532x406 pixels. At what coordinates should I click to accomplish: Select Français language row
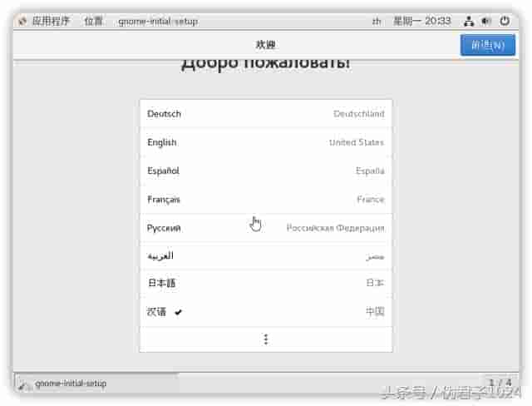tap(266, 200)
